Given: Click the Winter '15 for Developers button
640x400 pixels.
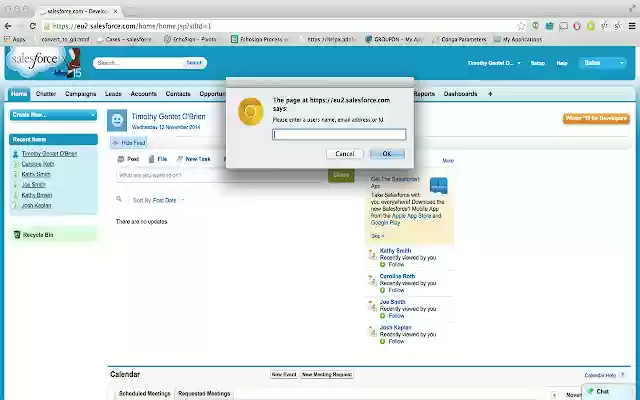Looking at the screenshot, I should pos(596,118).
